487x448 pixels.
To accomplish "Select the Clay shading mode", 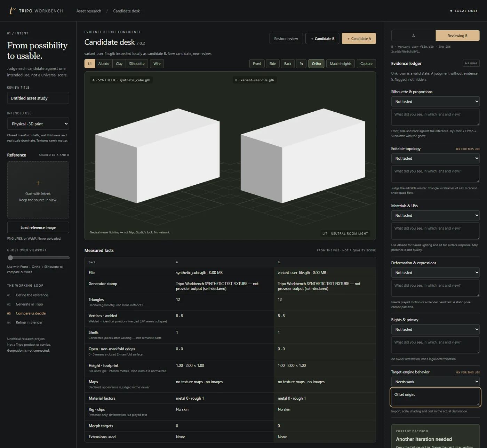I will click(x=119, y=64).
